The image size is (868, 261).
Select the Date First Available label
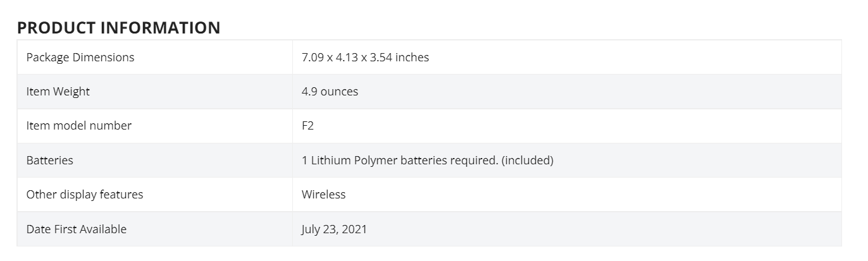77,229
